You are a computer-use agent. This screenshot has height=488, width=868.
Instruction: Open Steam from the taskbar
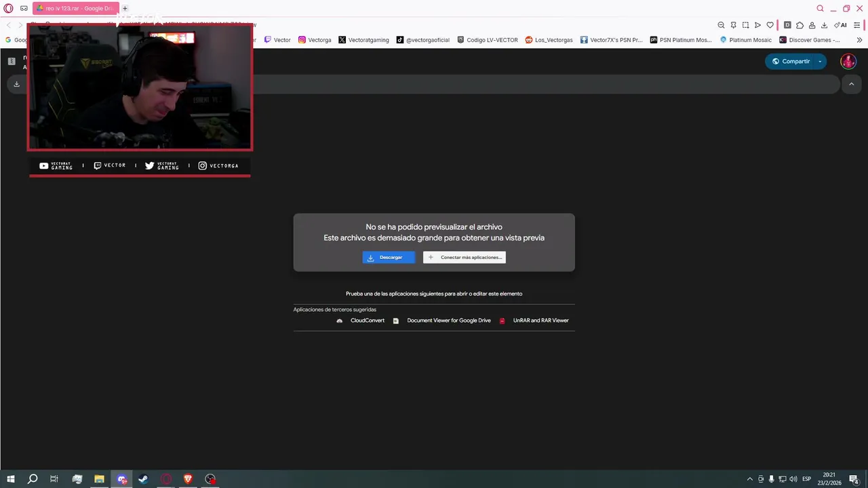point(144,479)
